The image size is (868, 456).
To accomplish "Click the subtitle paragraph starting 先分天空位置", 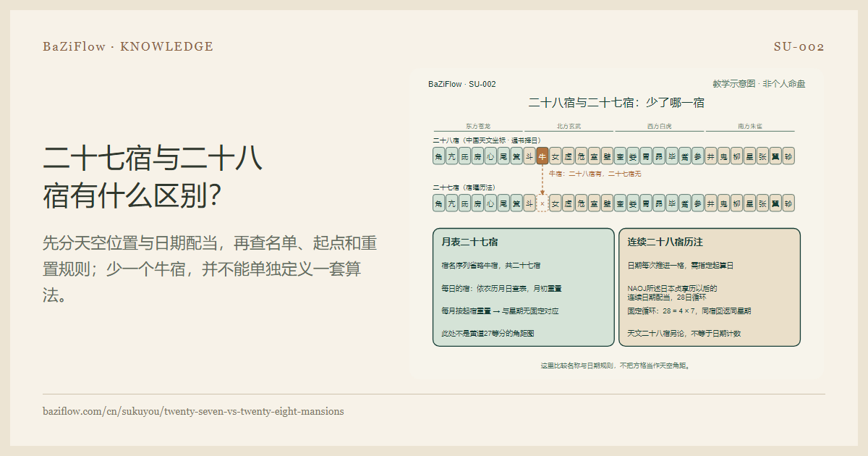I will 210,269.
